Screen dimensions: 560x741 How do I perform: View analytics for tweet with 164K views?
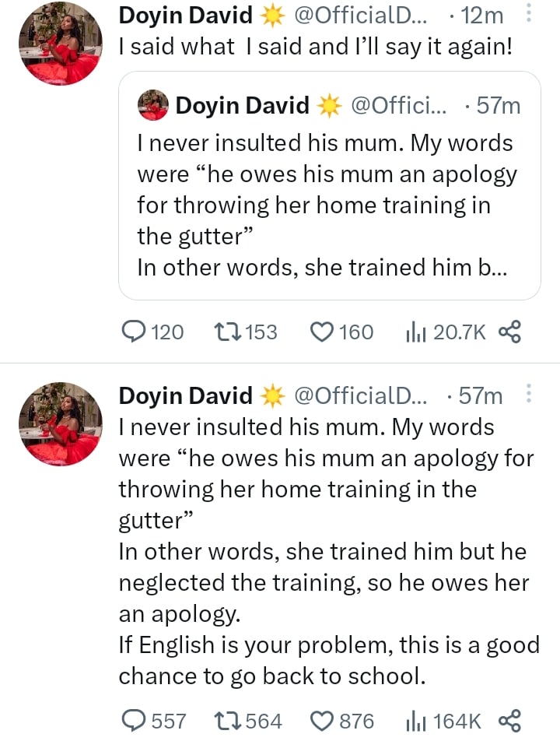point(413,720)
